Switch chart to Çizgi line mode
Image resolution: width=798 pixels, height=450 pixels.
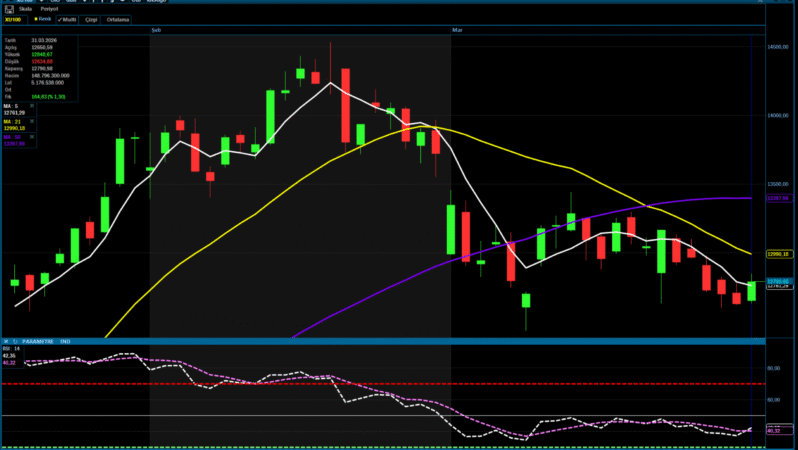tap(90, 19)
